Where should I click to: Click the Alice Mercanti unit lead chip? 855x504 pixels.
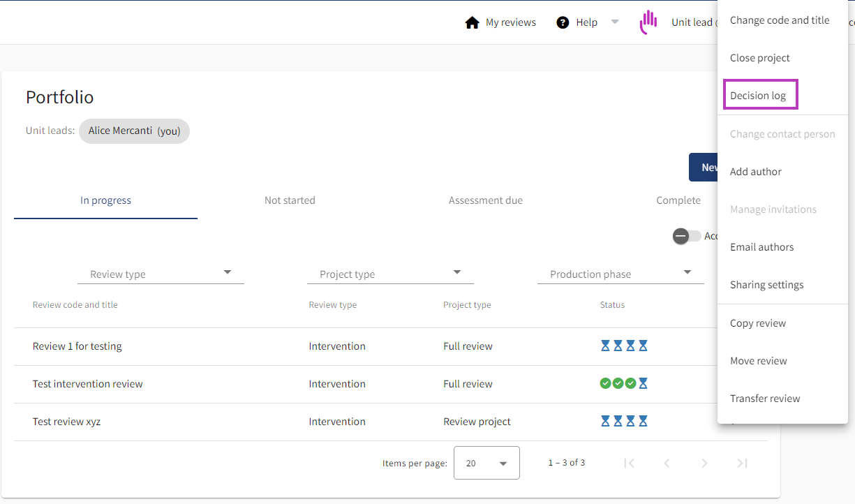coord(134,131)
